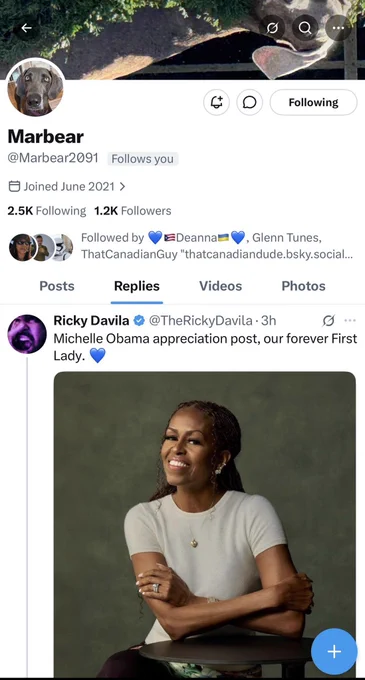This screenshot has width=365, height=680.
Task: Tap Grok icon on Ricky Davila post
Action: pos(329,320)
